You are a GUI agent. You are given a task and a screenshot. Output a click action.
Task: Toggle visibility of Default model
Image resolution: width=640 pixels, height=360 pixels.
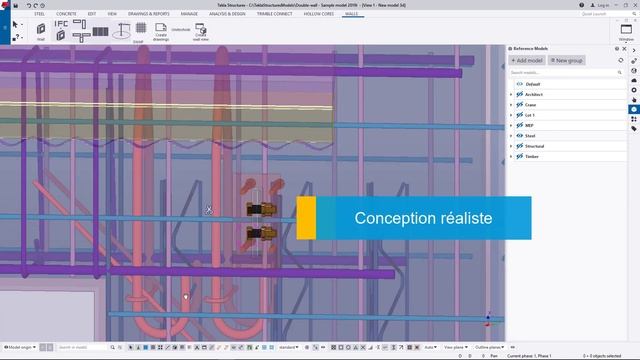(520, 84)
